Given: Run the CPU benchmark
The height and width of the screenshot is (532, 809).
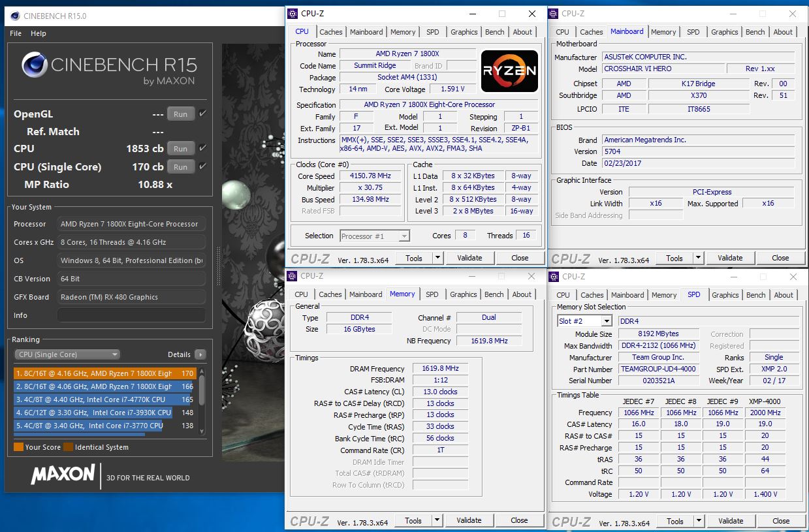Looking at the screenshot, I should [x=181, y=148].
